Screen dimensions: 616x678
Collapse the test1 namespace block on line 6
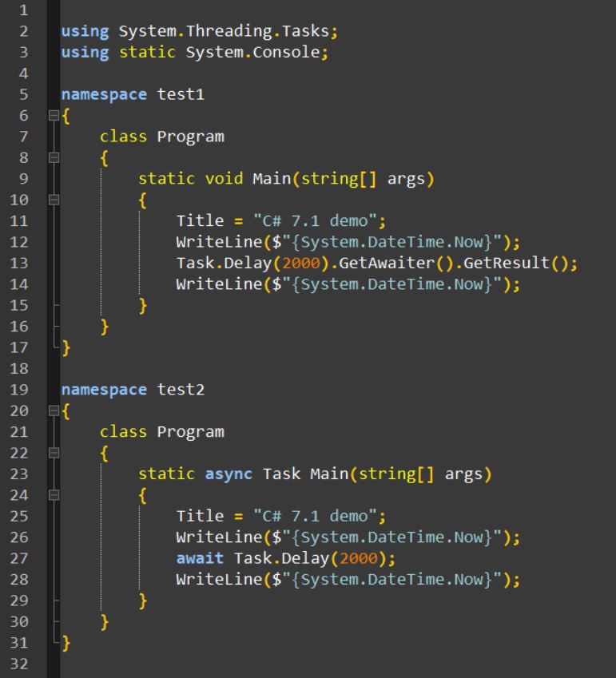(x=54, y=116)
